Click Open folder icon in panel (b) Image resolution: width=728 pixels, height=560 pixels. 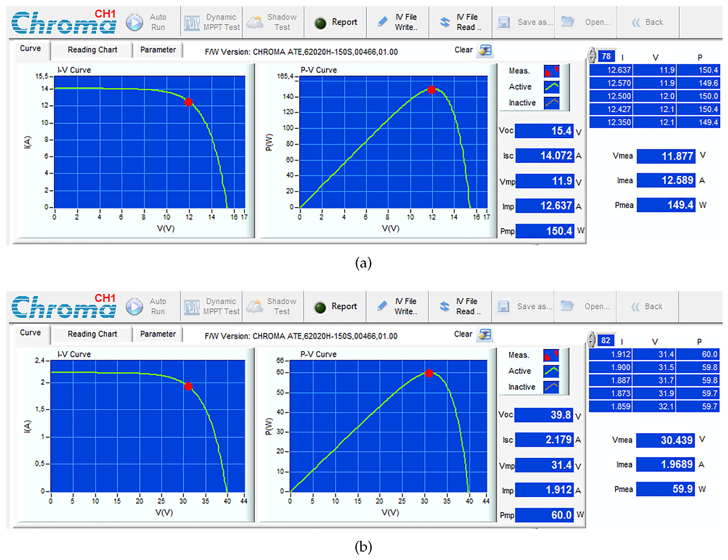click(567, 306)
